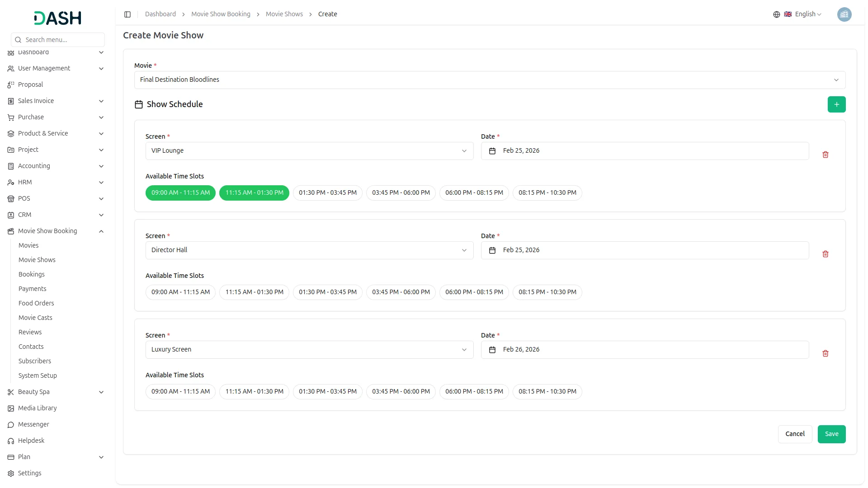This screenshot has height=488, width=868.
Task: Open the search menu field in sidebar
Action: pyautogui.click(x=57, y=40)
